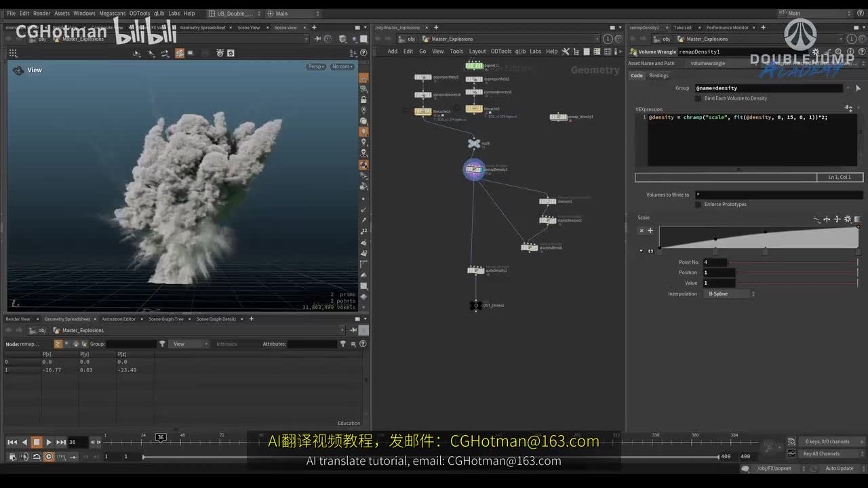Open the network editor ODTools menu
The height and width of the screenshot is (488, 868).
pyautogui.click(x=501, y=52)
